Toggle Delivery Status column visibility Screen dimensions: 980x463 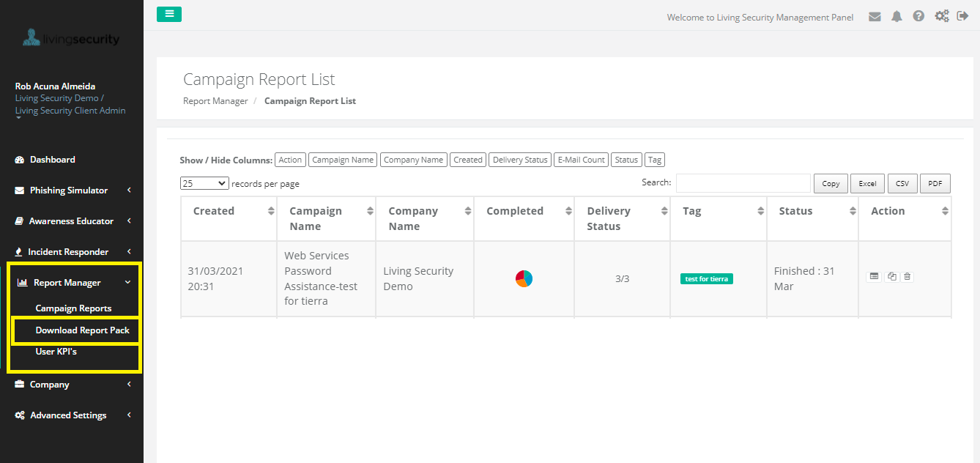coord(520,160)
